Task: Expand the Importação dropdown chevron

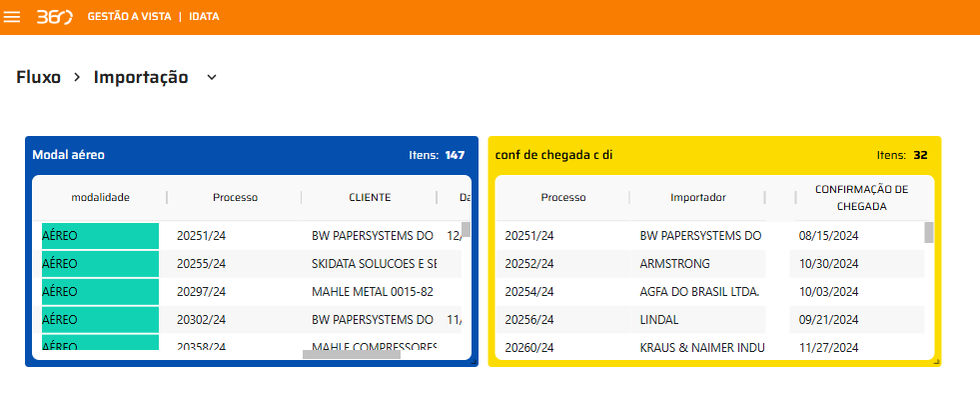Action: click(212, 78)
